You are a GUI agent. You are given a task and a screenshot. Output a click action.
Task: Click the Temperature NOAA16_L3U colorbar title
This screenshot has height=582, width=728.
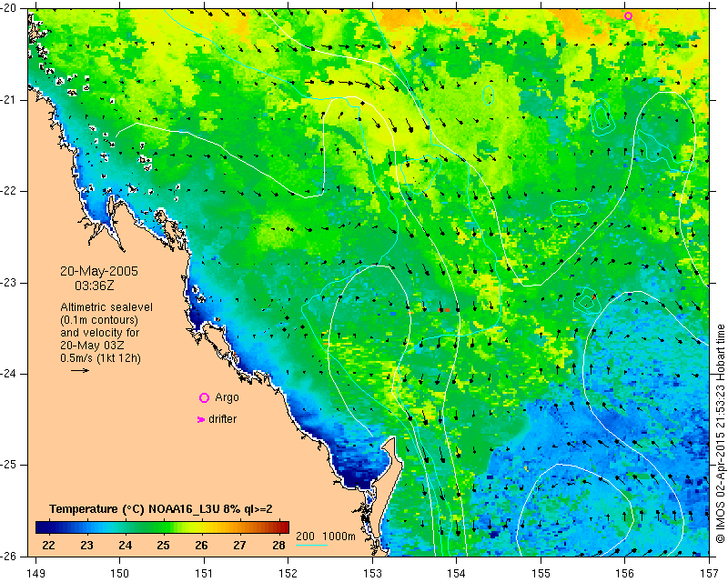click(x=161, y=509)
